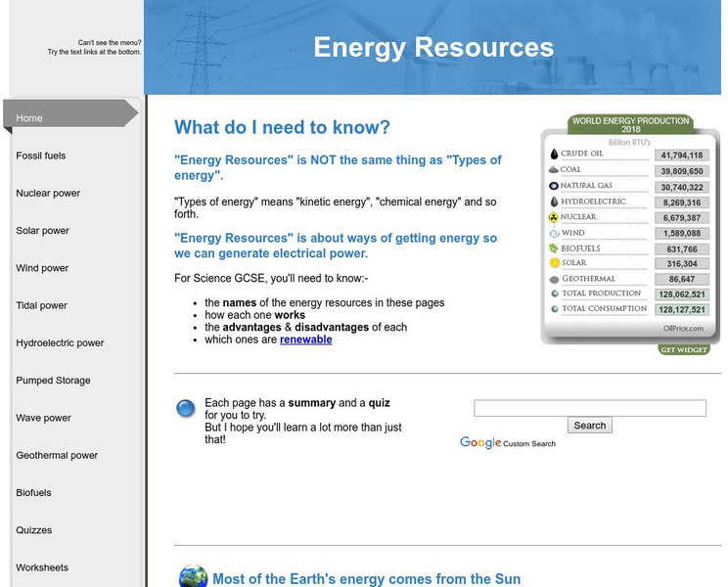
Task: Click the yellow solar sun icon
Action: pyautogui.click(x=554, y=263)
